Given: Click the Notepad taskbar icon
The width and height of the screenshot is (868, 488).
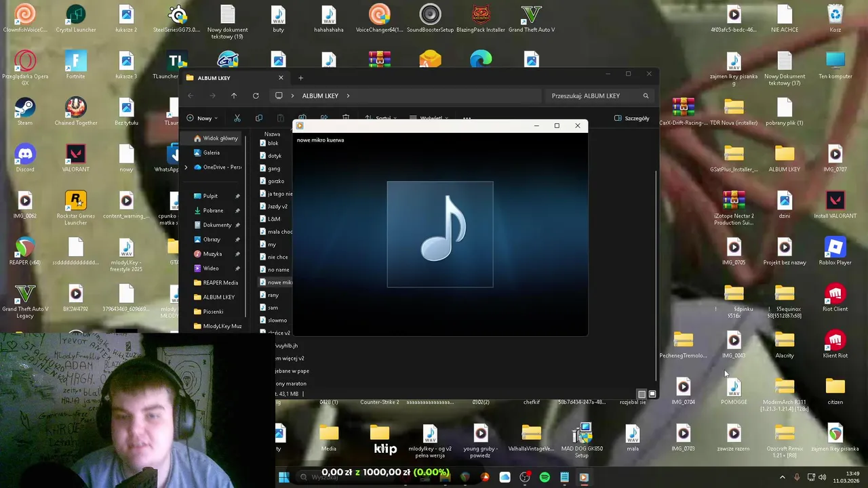Looking at the screenshot, I should 564,477.
